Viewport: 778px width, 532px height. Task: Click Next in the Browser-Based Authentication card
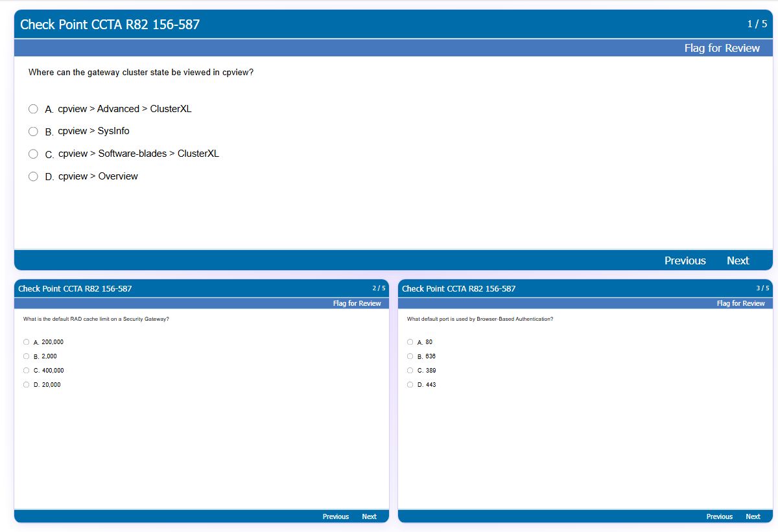[x=753, y=516]
